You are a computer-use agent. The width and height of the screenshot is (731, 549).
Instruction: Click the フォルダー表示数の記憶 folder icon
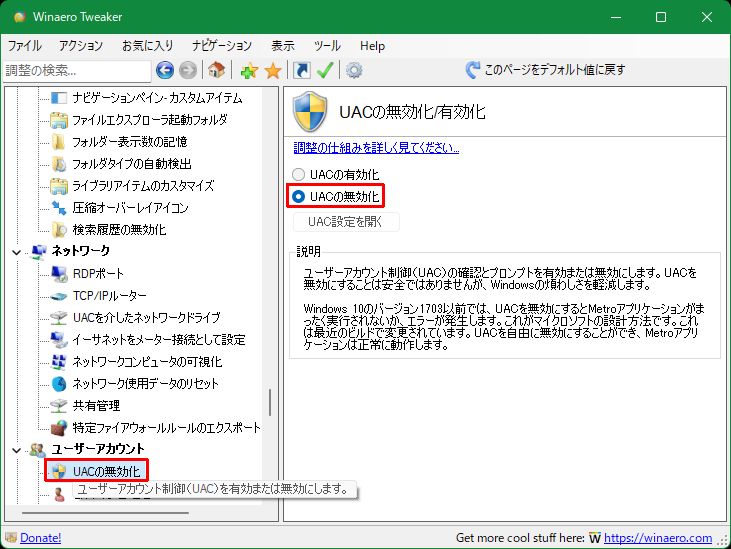pos(59,142)
